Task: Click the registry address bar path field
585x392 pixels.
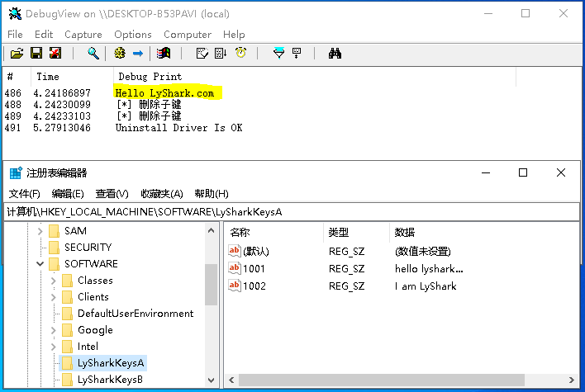Action: [292, 212]
